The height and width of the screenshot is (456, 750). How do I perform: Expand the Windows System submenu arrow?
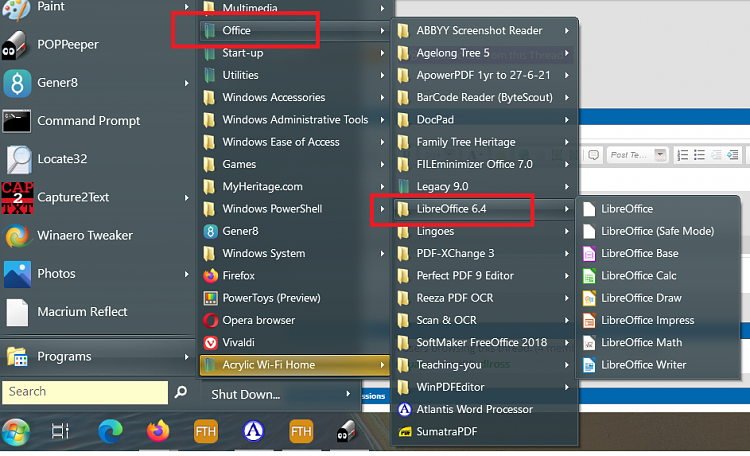[x=382, y=254]
